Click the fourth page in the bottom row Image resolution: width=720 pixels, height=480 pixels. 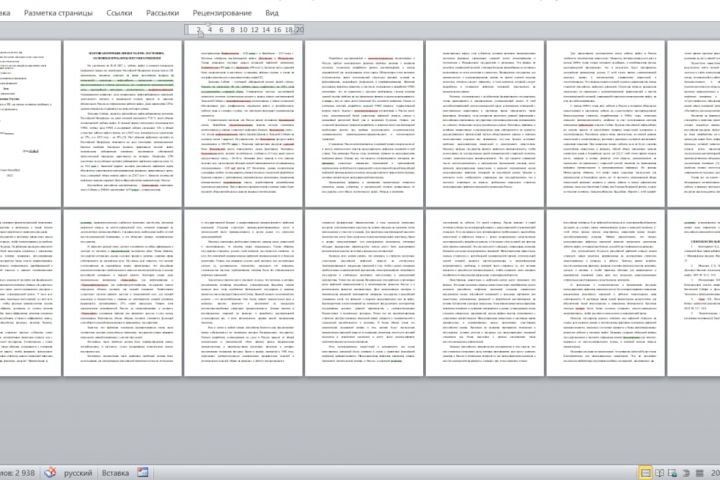[364, 293]
